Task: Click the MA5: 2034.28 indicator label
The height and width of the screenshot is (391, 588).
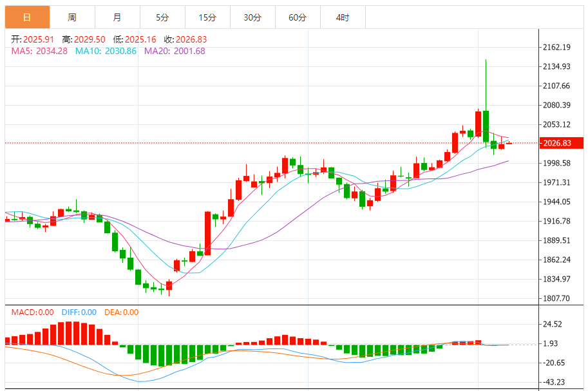Action: point(39,51)
